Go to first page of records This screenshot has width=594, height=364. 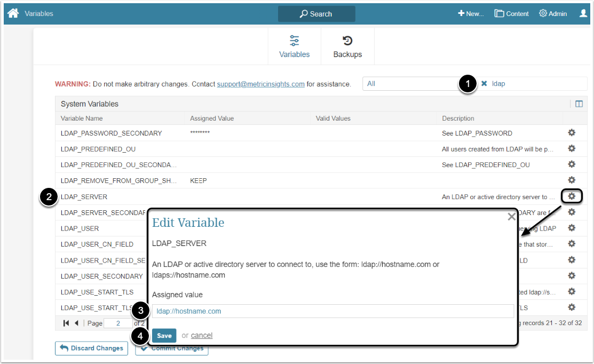coord(67,323)
